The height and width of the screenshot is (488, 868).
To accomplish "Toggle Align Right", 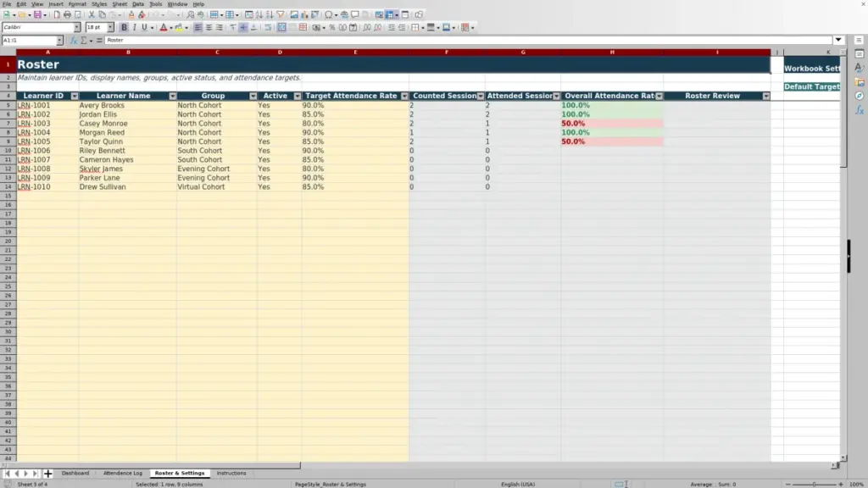I will coord(219,27).
